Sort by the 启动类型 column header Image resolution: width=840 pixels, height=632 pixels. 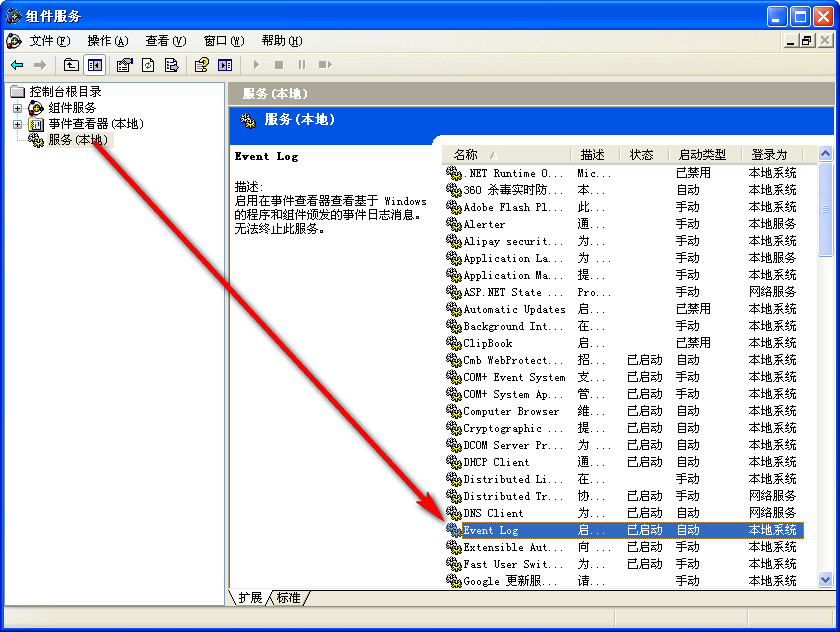pyautogui.click(x=702, y=155)
